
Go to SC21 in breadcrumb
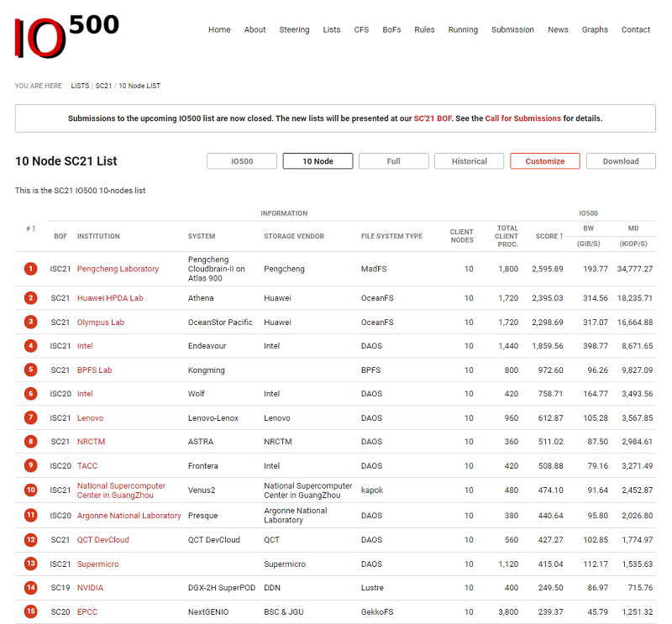coord(103,86)
